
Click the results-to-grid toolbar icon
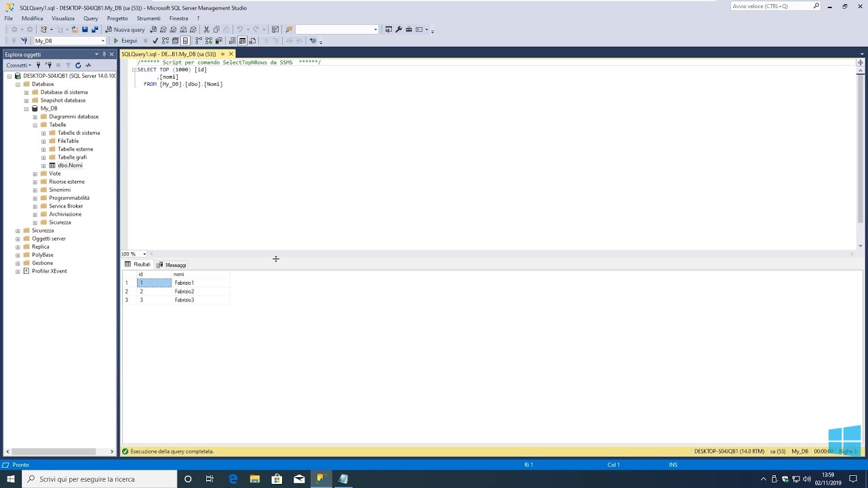242,41
